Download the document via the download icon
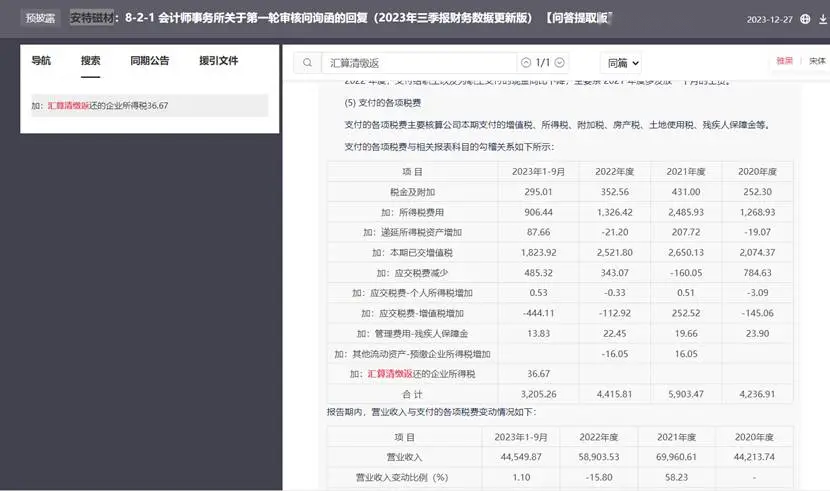 point(823,19)
